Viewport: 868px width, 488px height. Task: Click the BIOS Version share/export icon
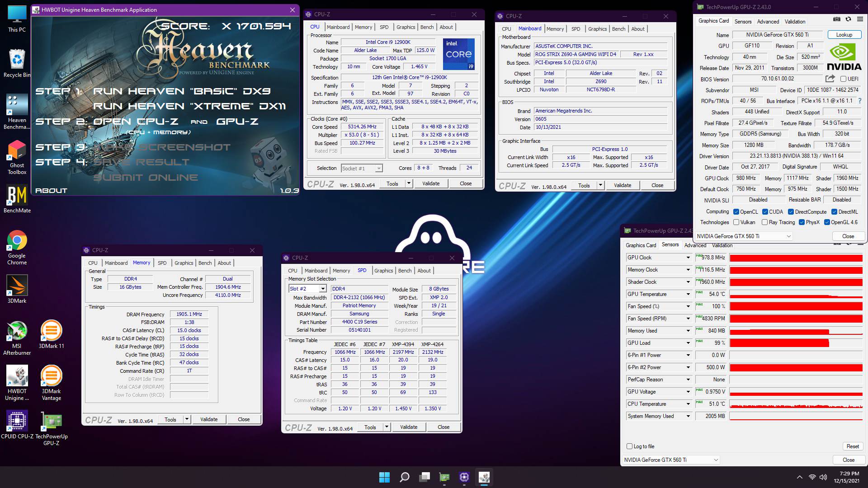830,79
